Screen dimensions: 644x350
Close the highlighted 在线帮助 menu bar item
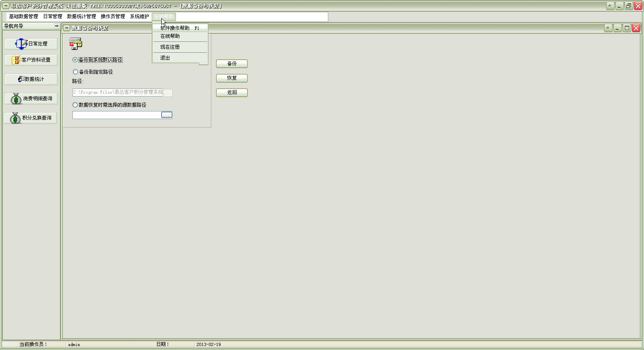164,16
